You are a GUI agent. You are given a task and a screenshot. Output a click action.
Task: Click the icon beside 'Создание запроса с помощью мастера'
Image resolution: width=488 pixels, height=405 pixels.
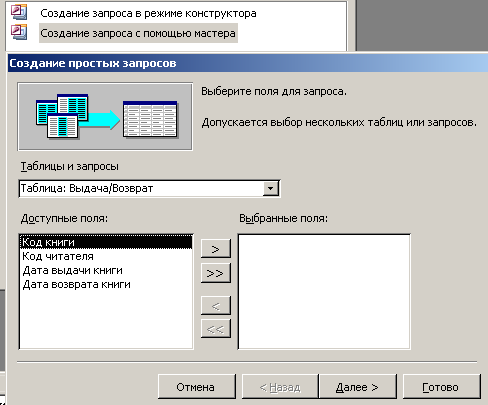19,32
